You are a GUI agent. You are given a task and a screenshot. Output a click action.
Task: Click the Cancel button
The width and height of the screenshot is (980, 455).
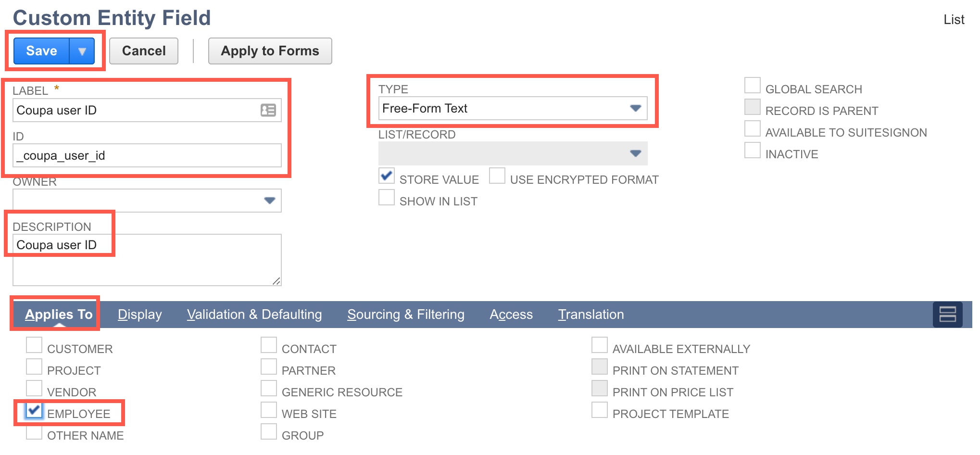tap(144, 51)
